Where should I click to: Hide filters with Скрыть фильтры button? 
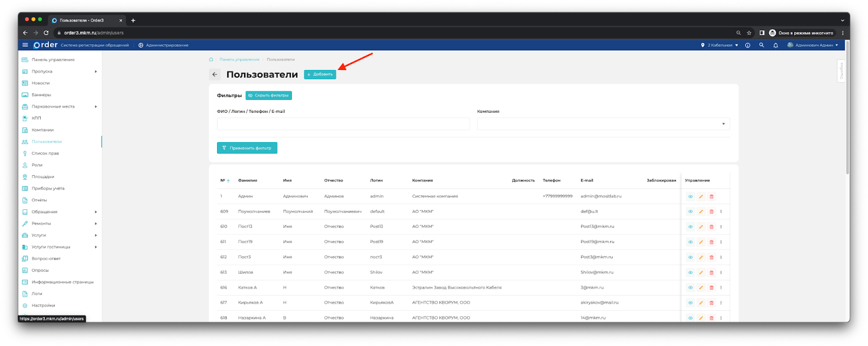(x=269, y=95)
